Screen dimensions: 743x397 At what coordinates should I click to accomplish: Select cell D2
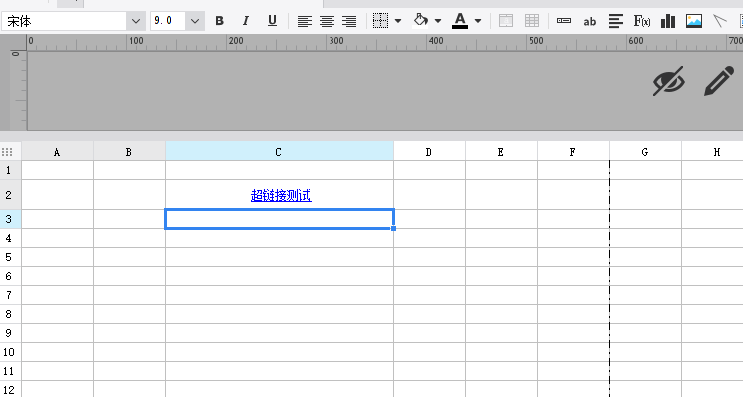(x=429, y=195)
